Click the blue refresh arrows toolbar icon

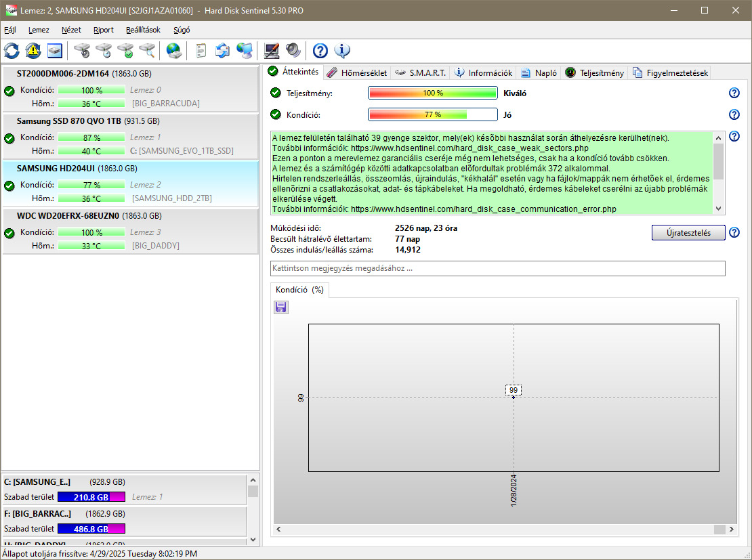coord(12,51)
